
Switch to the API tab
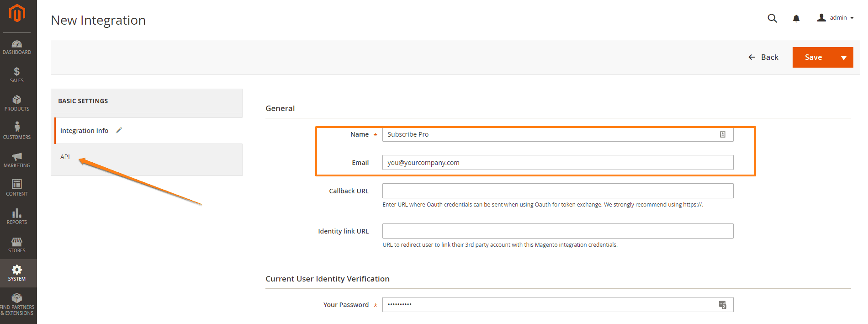[65, 157]
